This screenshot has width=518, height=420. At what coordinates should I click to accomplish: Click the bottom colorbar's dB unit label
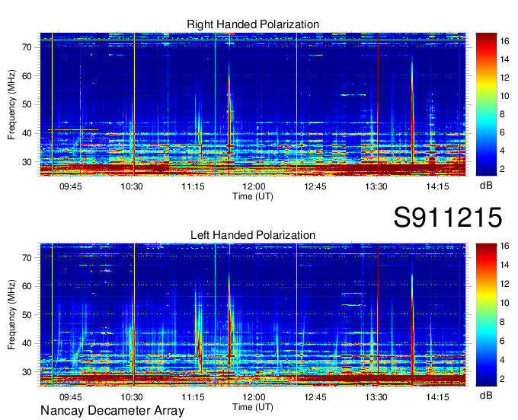pyautogui.click(x=486, y=395)
